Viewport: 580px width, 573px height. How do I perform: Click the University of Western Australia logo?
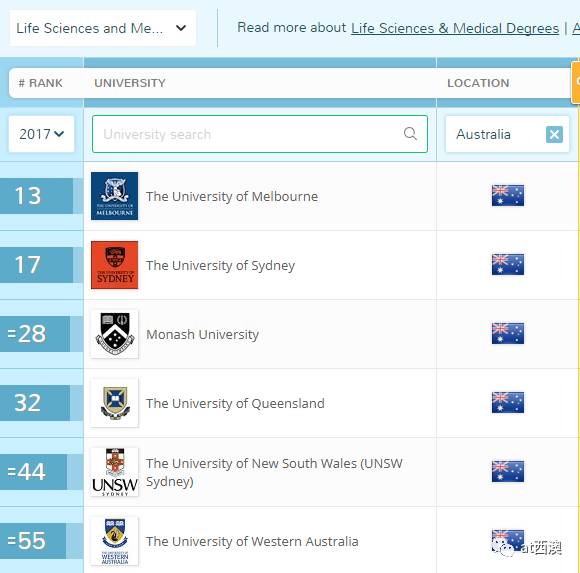pyautogui.click(x=114, y=541)
